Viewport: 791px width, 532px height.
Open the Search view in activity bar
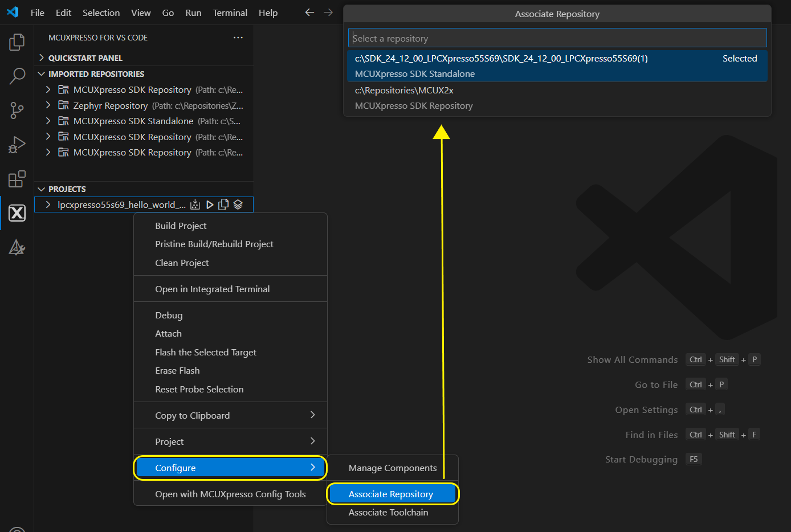tap(17, 76)
